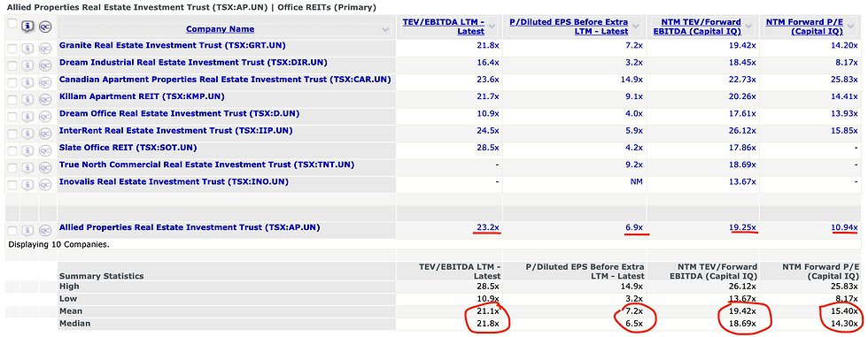
Task: Click NTM TEV/Forward EBITDA header link
Action: click(x=698, y=27)
